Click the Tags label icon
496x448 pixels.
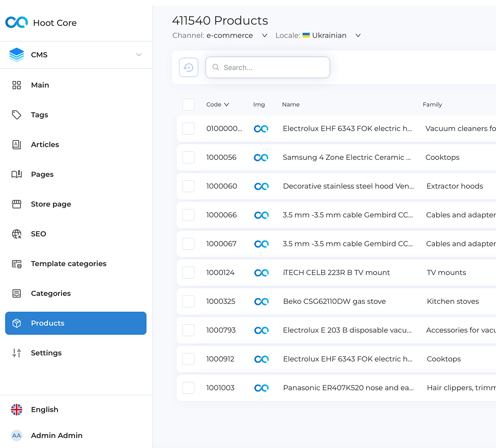[x=17, y=115]
